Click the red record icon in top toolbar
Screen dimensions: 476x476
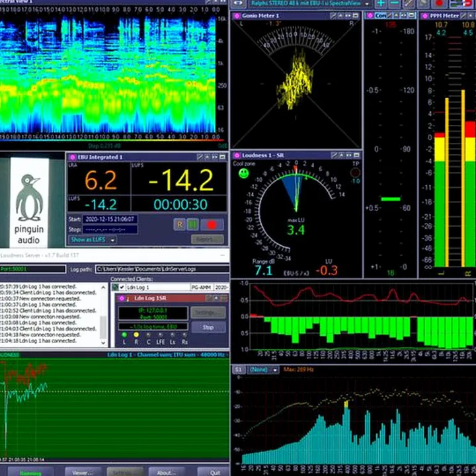click(x=439, y=4)
